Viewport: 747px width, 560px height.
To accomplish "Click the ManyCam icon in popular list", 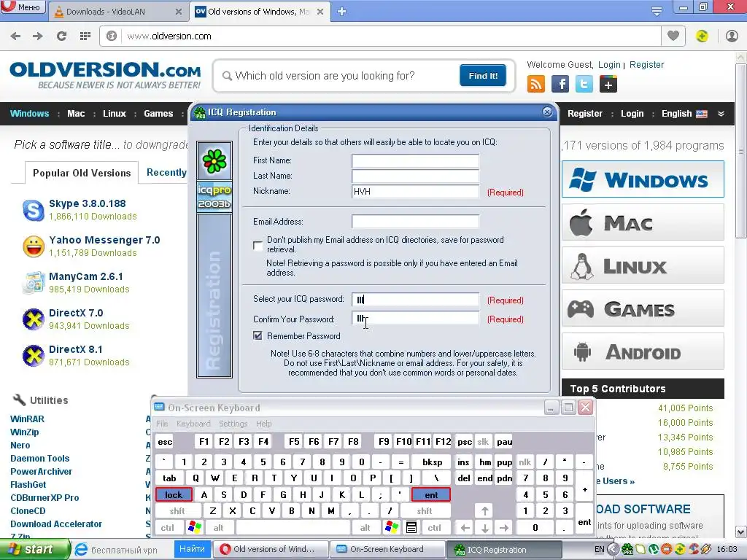I will point(34,282).
